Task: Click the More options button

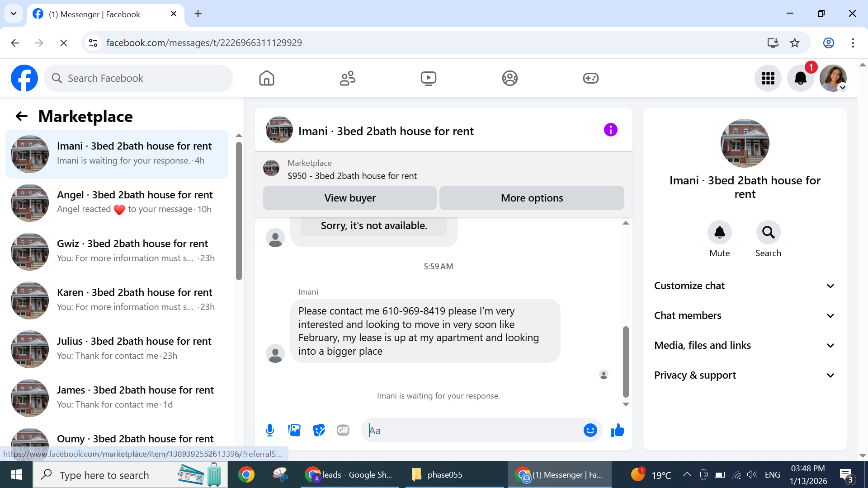Action: point(532,198)
